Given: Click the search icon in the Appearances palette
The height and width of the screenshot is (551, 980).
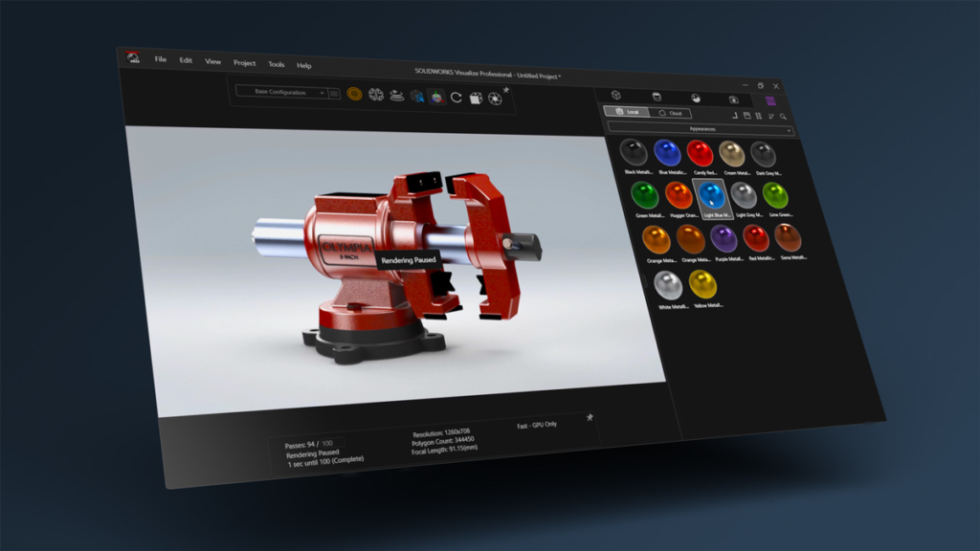Looking at the screenshot, I should click(782, 116).
